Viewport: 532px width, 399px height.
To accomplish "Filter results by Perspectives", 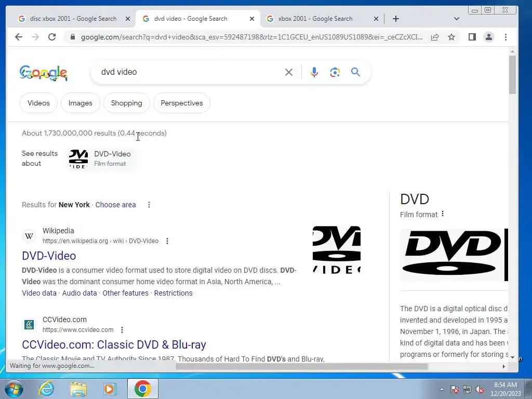I will point(182,103).
